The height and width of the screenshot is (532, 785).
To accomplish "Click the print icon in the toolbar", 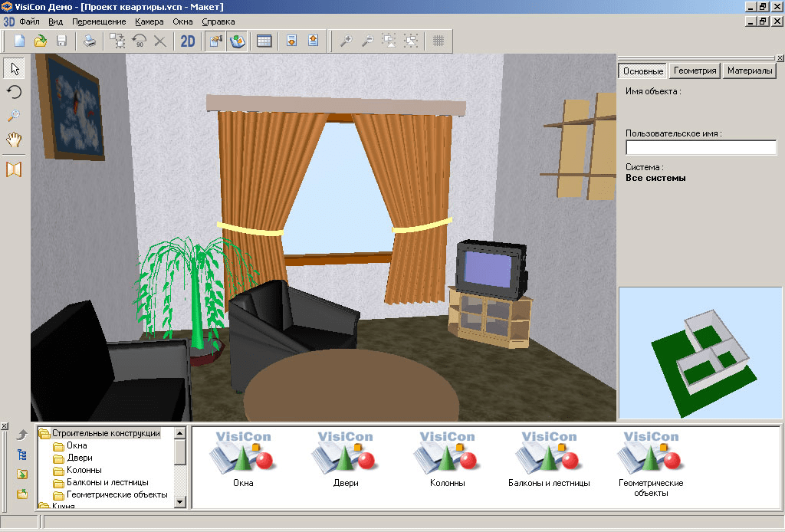I will click(90, 41).
